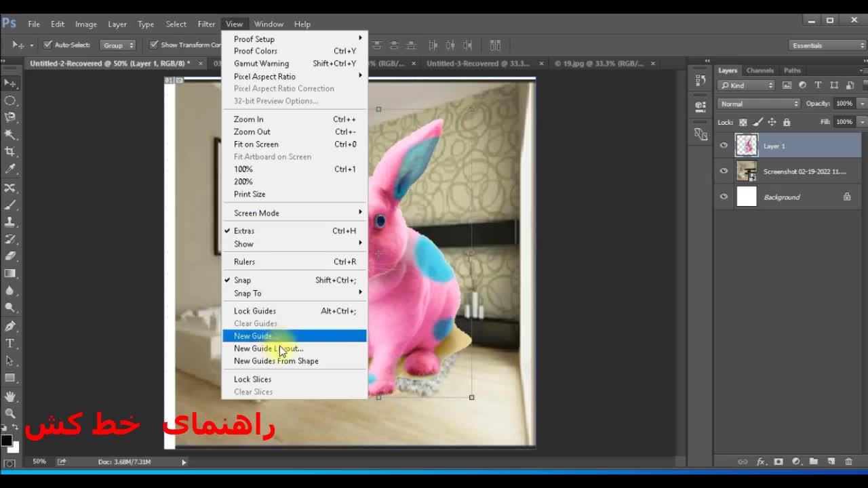Screen dimensions: 868x488
Task: Hide Layer 1 using its eye icon
Action: pos(724,146)
